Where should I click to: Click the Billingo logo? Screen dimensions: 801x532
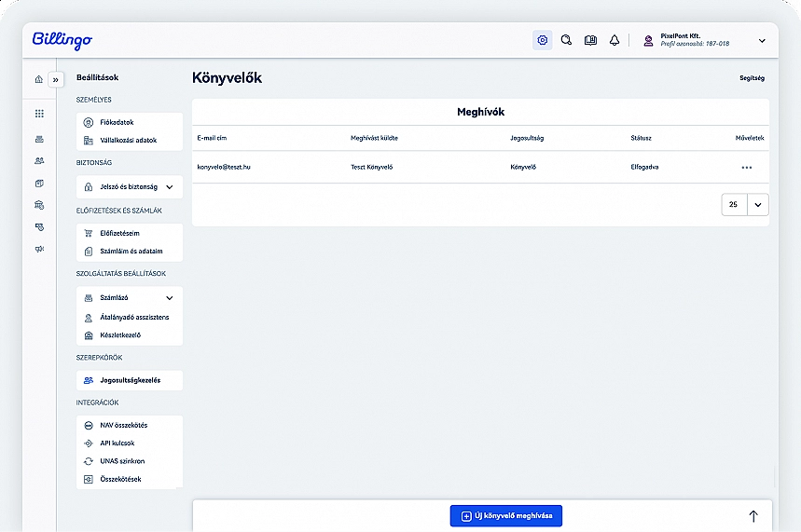pyautogui.click(x=62, y=40)
